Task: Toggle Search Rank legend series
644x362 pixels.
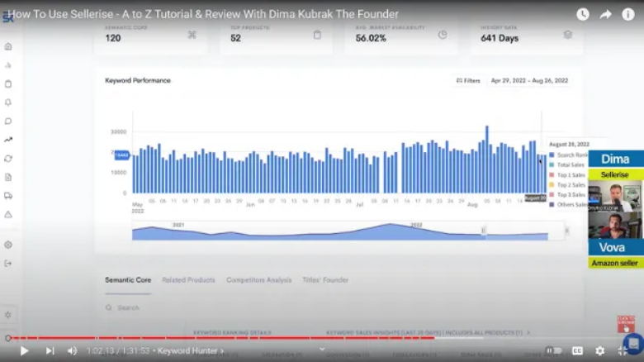Action: tap(569, 155)
